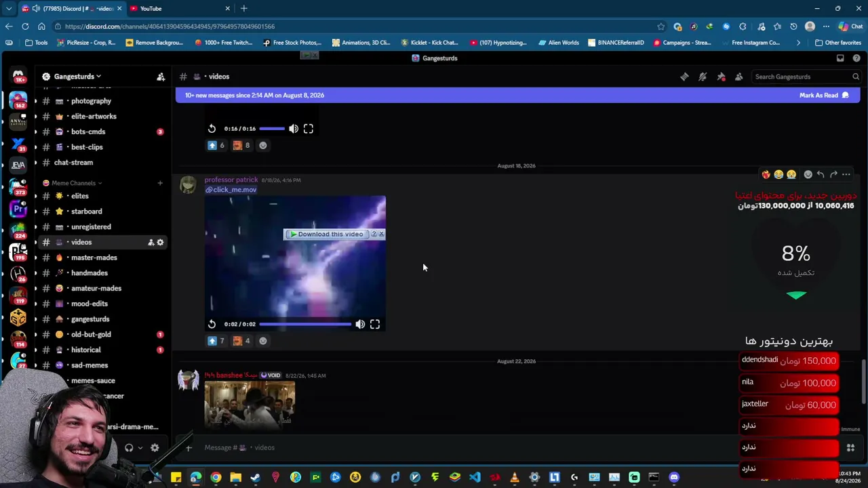
Task: Open Discord help icon
Action: pyautogui.click(x=856, y=58)
